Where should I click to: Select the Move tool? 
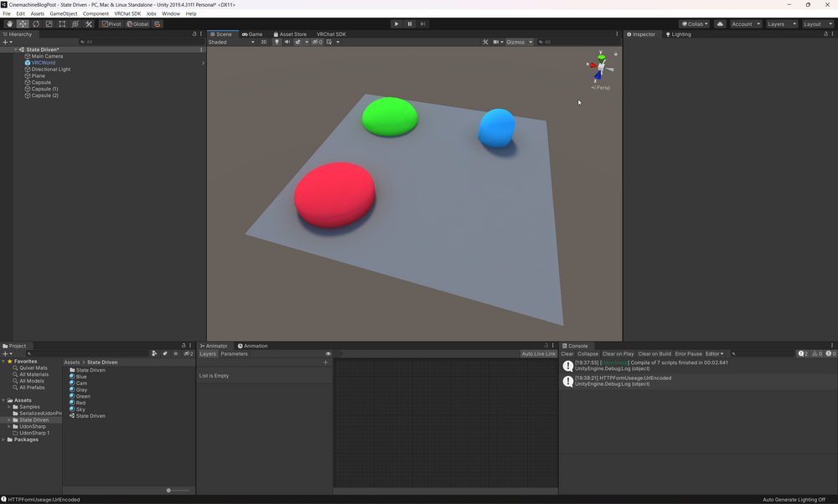[23, 23]
